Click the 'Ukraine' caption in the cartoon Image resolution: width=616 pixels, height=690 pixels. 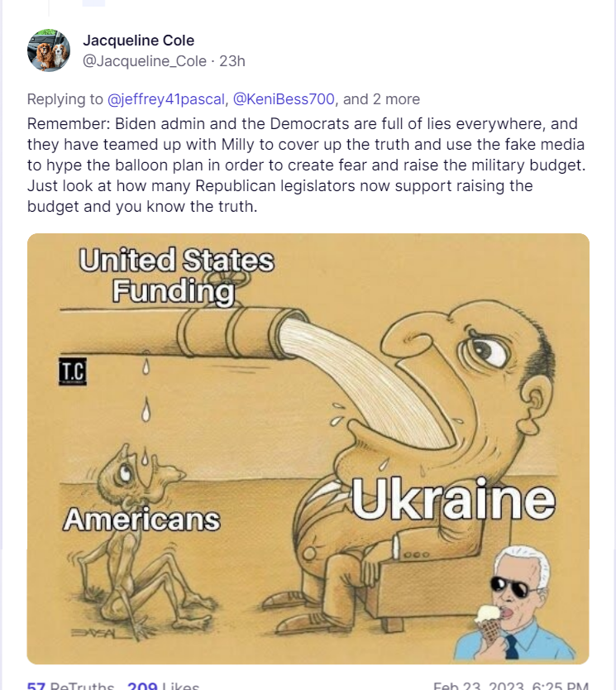pyautogui.click(x=453, y=499)
